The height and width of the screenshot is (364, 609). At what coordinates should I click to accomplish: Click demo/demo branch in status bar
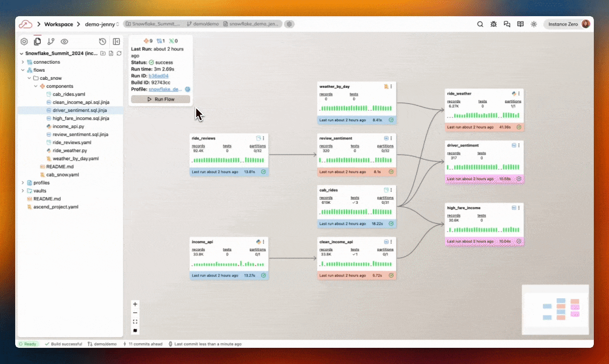pyautogui.click(x=102, y=344)
